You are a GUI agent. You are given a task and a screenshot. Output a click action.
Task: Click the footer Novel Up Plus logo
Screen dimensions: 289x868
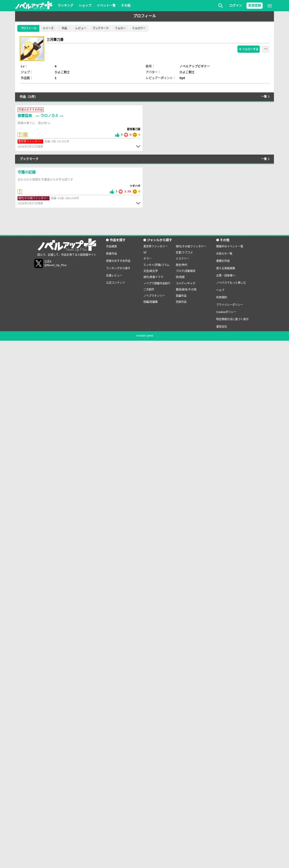[67, 245]
